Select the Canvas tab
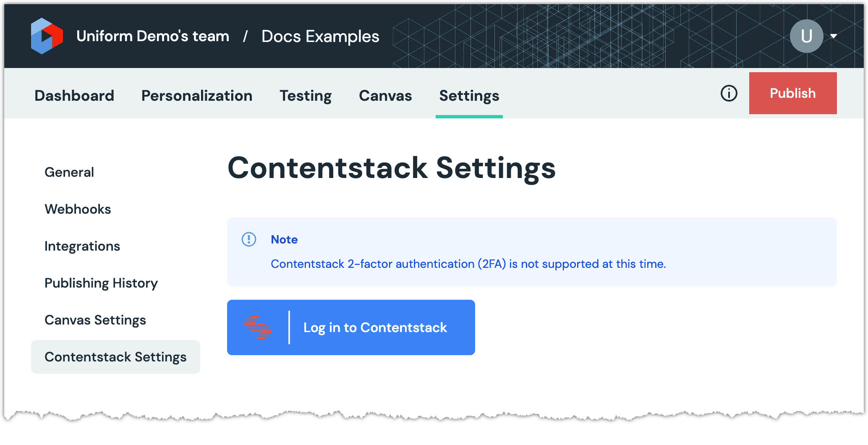Screen dimensions: 868x445 385,96
